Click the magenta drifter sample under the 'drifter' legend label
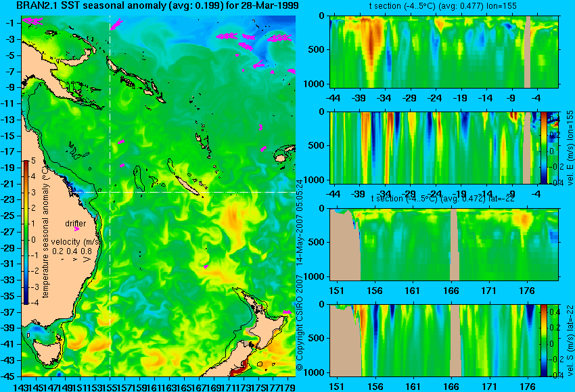The width and height of the screenshot is (575, 392). coord(76,229)
